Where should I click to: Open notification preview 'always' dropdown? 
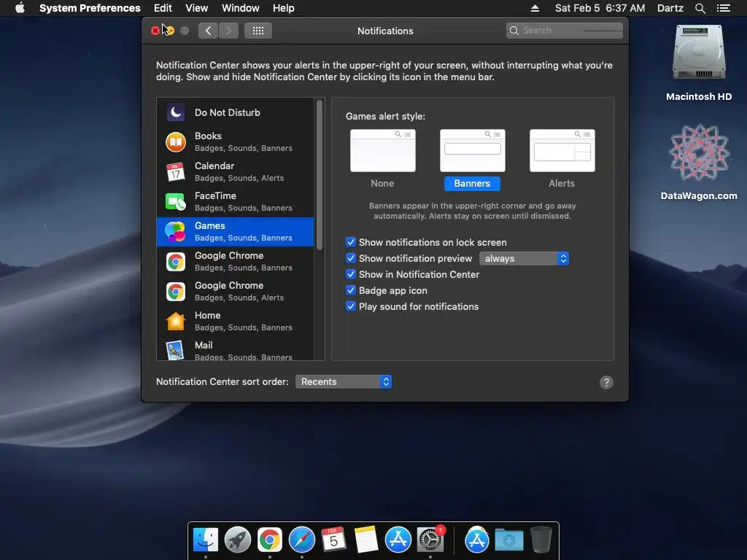[x=524, y=259]
